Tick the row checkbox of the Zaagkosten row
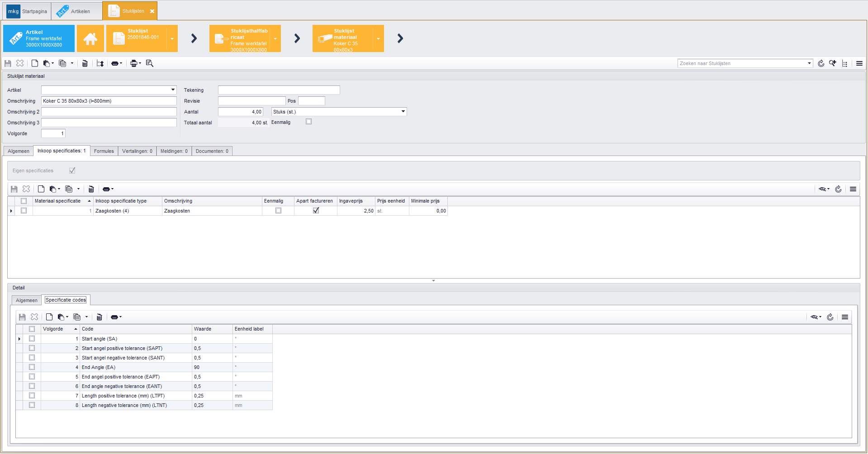Screen dimensions: 868x454 coord(24,211)
